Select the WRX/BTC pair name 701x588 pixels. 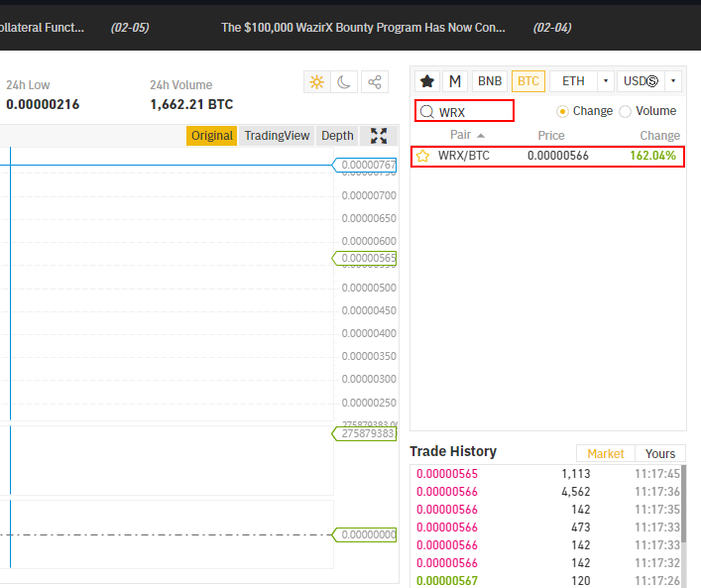[464, 156]
